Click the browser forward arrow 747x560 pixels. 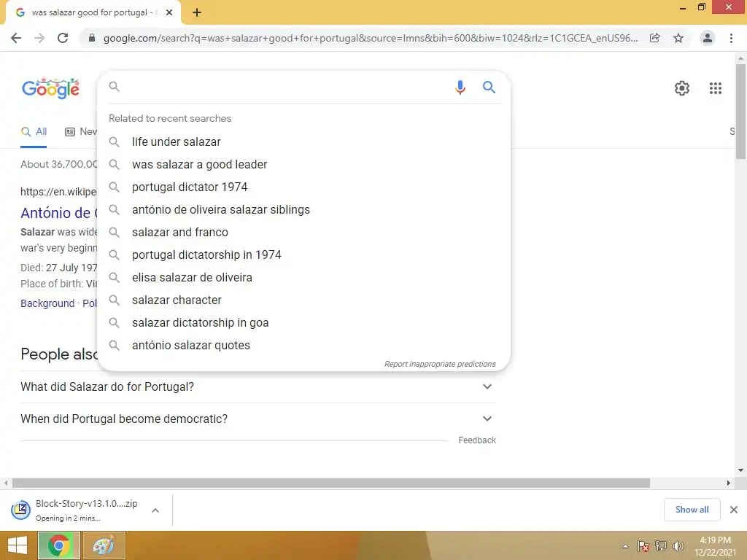coord(39,38)
